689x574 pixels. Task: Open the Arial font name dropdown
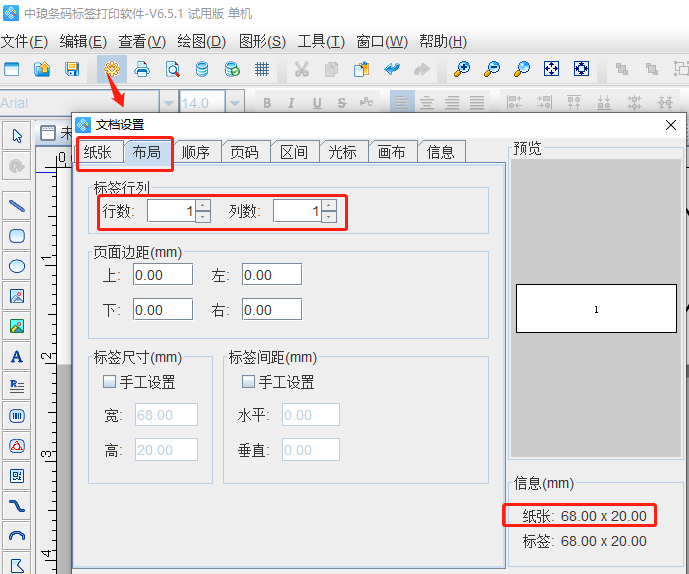point(169,103)
